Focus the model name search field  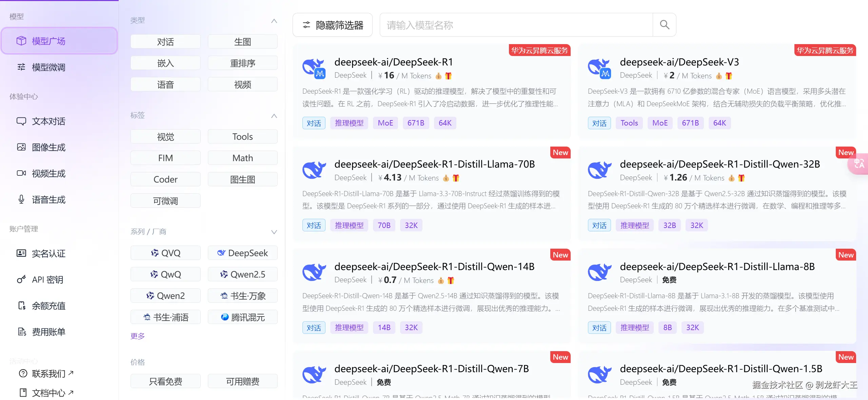515,25
